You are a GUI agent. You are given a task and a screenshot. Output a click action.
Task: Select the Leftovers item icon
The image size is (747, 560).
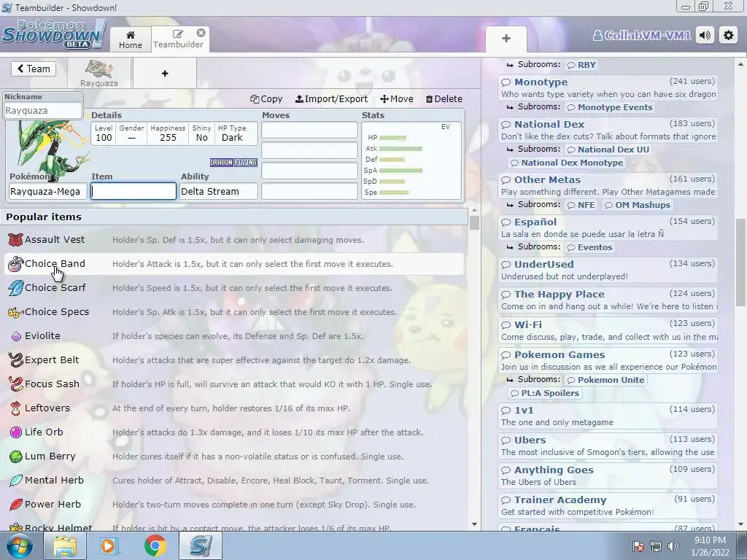16,408
